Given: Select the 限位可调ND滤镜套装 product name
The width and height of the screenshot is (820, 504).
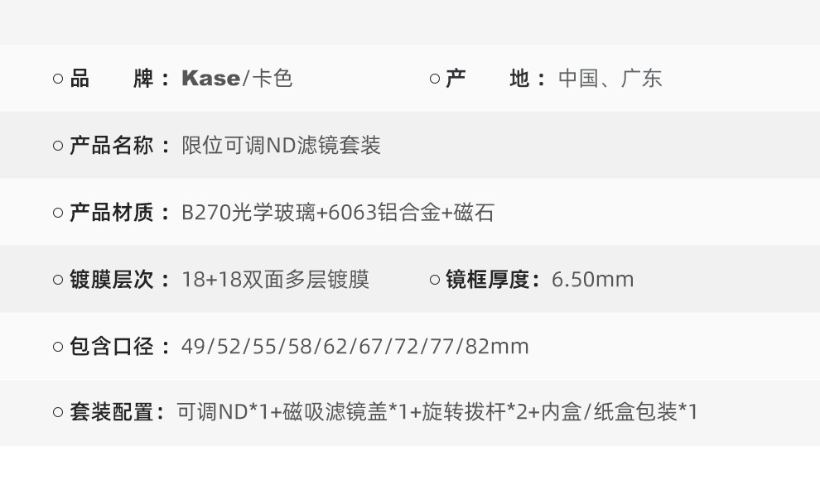Looking at the screenshot, I should click(281, 146).
